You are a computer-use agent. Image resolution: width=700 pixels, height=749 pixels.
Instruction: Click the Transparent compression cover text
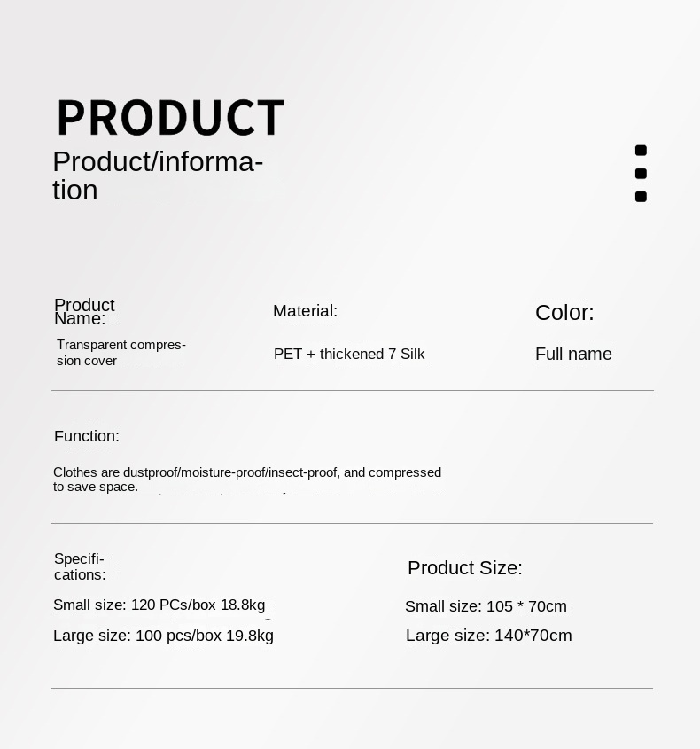coord(121,353)
